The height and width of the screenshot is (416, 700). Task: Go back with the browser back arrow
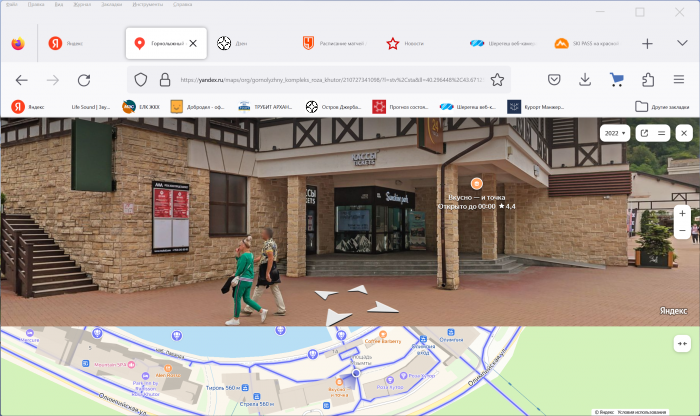[21, 80]
